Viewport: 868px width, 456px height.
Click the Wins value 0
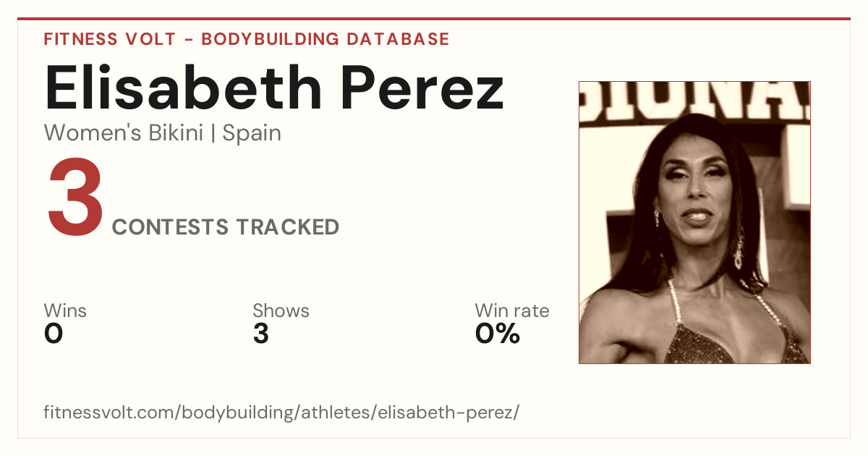[54, 334]
